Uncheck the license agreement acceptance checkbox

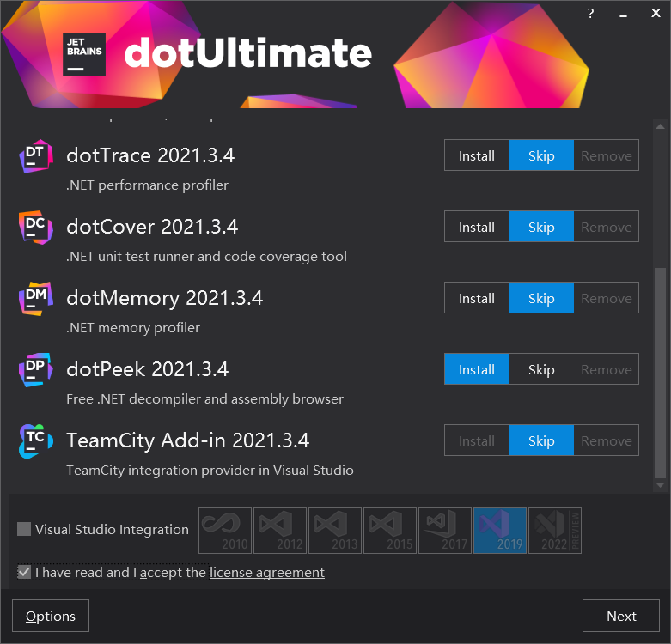pos(24,572)
